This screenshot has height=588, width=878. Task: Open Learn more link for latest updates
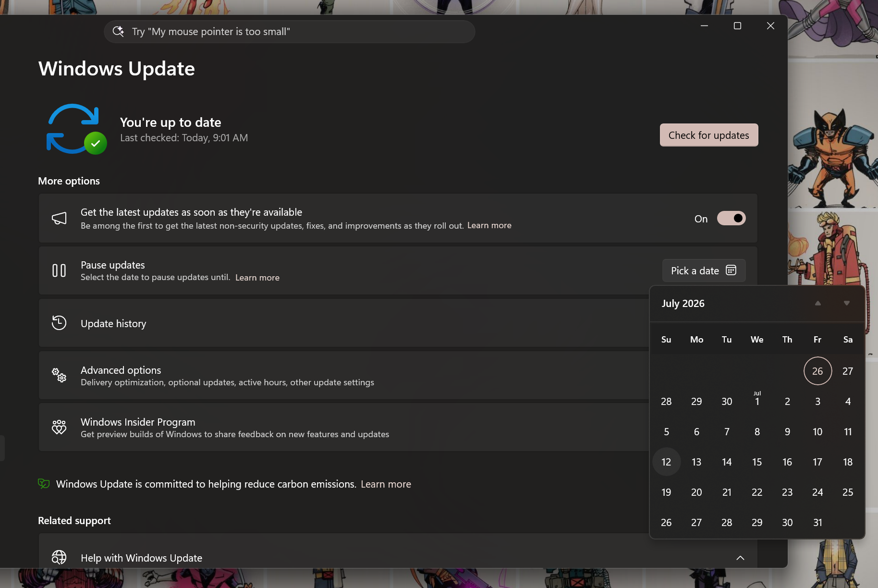coord(489,225)
